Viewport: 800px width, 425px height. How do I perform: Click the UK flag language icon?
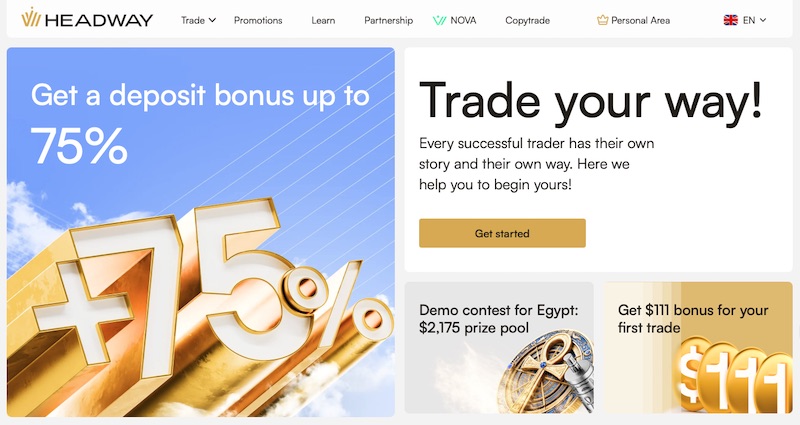[x=730, y=20]
